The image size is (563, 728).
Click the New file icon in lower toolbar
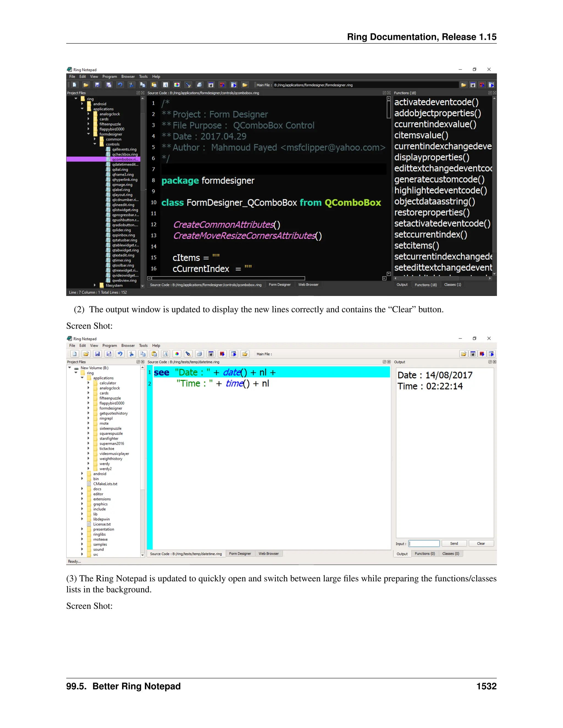point(75,354)
